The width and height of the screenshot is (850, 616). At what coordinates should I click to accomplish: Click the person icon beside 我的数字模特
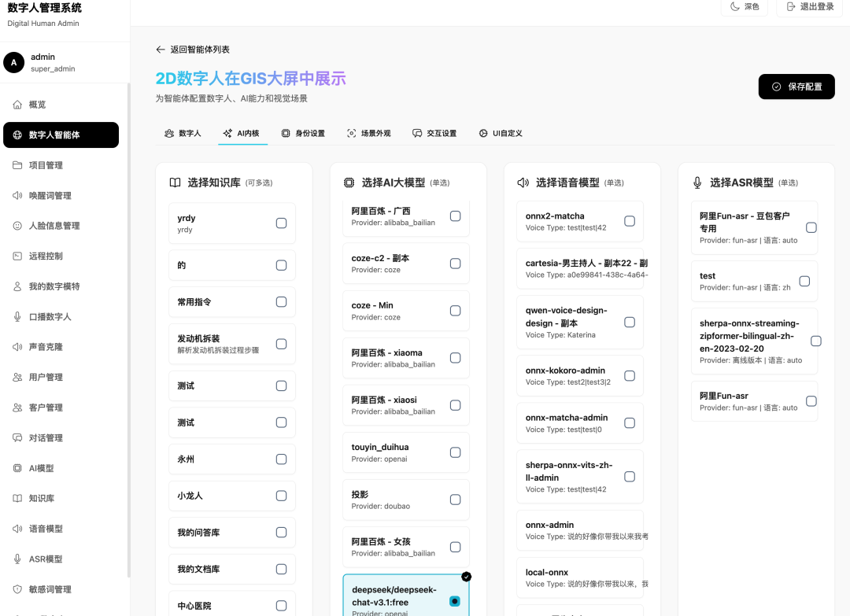click(17, 286)
